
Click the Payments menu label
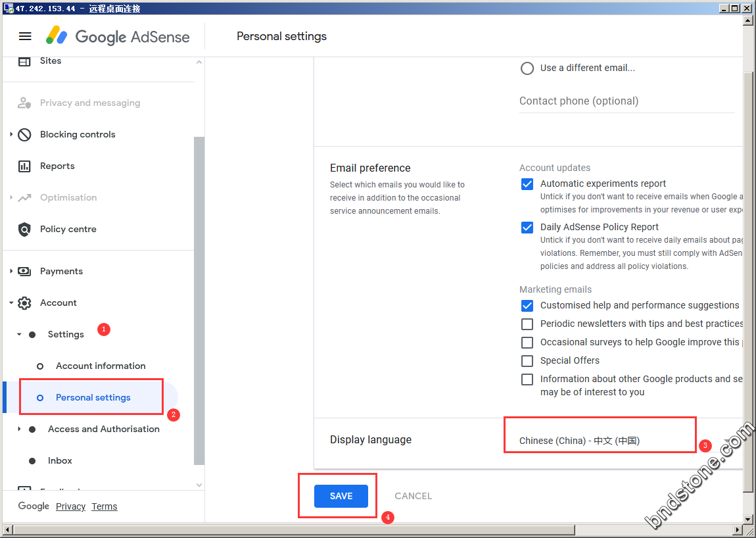[x=61, y=271]
